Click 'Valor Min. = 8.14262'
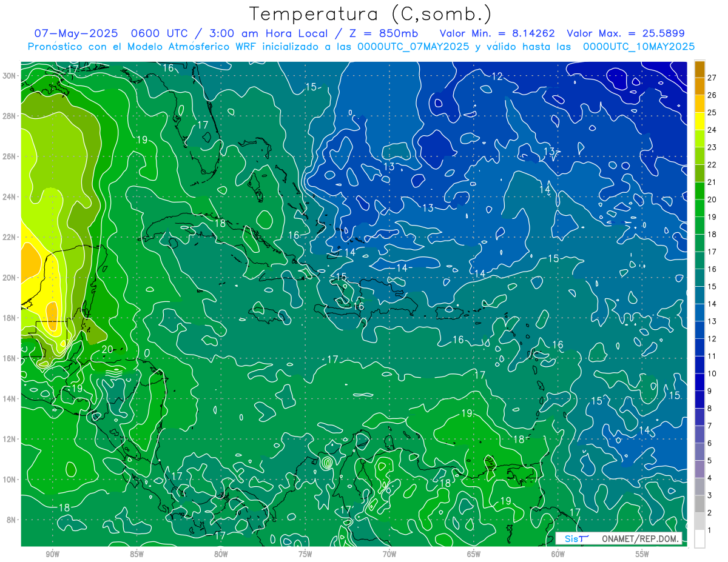Viewport: 728px width, 562px height. click(497, 33)
